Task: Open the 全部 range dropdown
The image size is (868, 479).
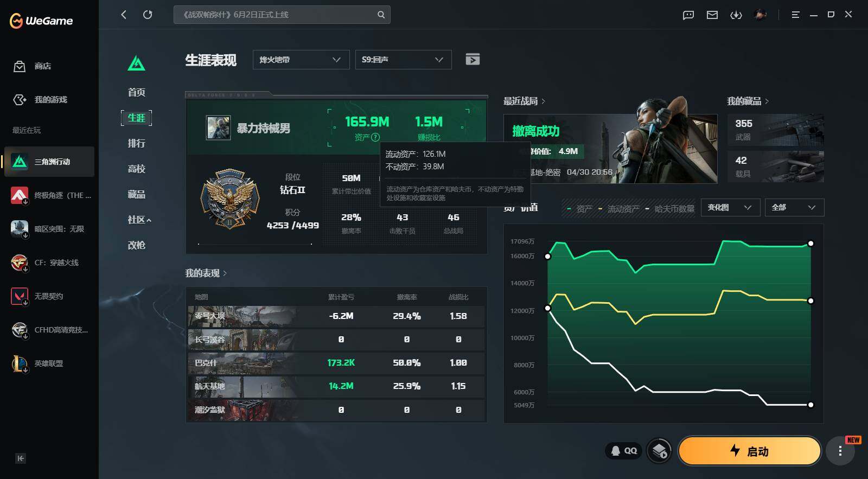Action: [x=794, y=208]
